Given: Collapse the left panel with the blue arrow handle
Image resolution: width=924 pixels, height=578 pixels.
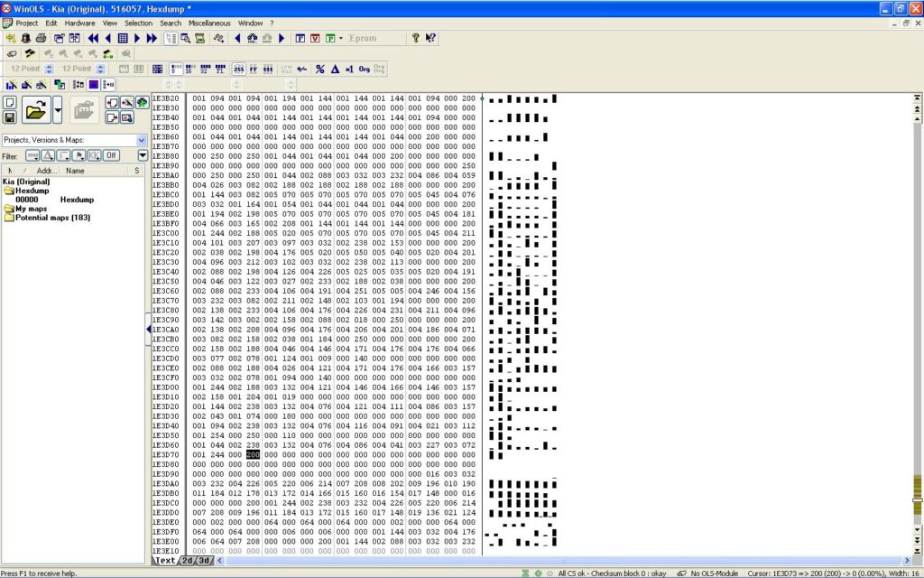Looking at the screenshot, I should click(148, 329).
